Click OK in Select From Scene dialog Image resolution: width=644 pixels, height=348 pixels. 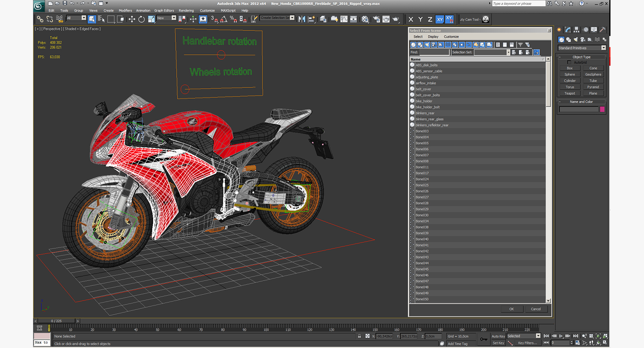[511, 309]
